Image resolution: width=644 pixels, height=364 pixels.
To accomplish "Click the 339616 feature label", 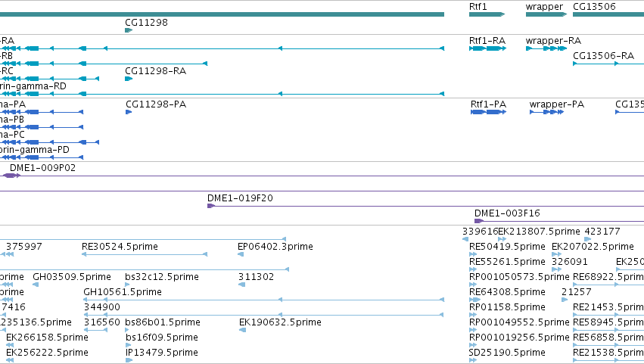I will (x=480, y=232).
